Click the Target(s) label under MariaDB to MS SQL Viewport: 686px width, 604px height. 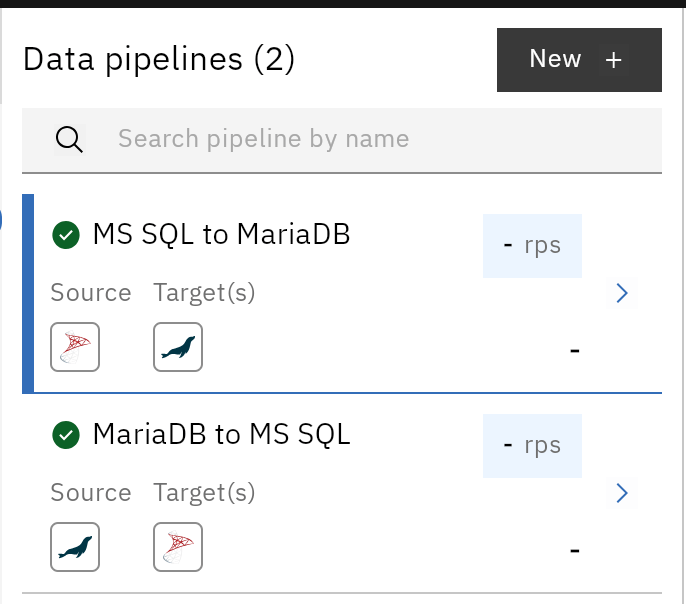[x=204, y=492]
